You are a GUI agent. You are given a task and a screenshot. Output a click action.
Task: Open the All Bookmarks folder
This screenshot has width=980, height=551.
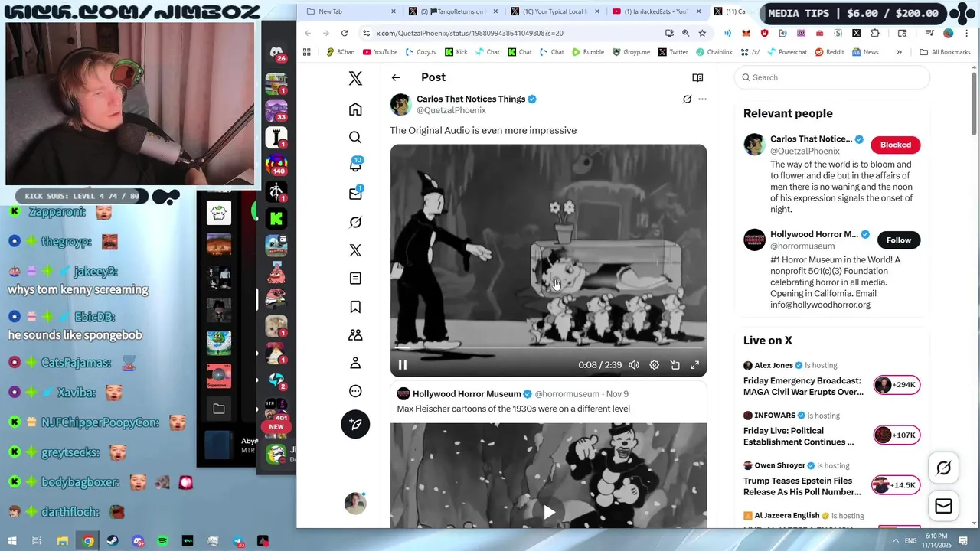tap(945, 52)
